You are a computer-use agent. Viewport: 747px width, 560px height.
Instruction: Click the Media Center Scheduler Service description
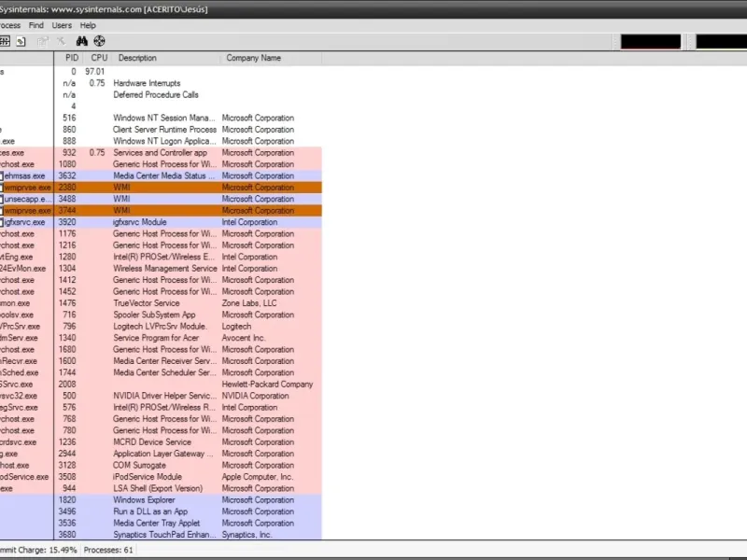[164, 372]
